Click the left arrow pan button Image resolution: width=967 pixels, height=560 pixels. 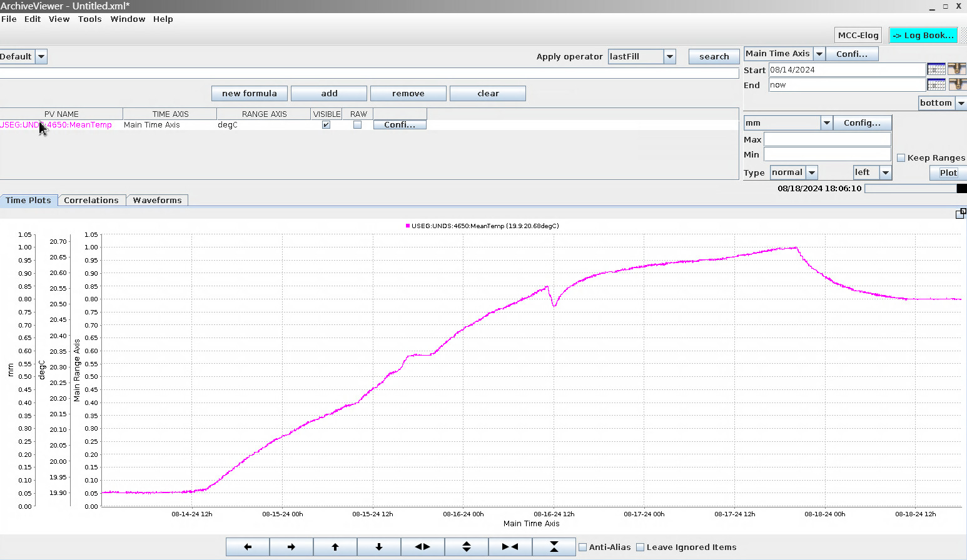[x=248, y=547]
